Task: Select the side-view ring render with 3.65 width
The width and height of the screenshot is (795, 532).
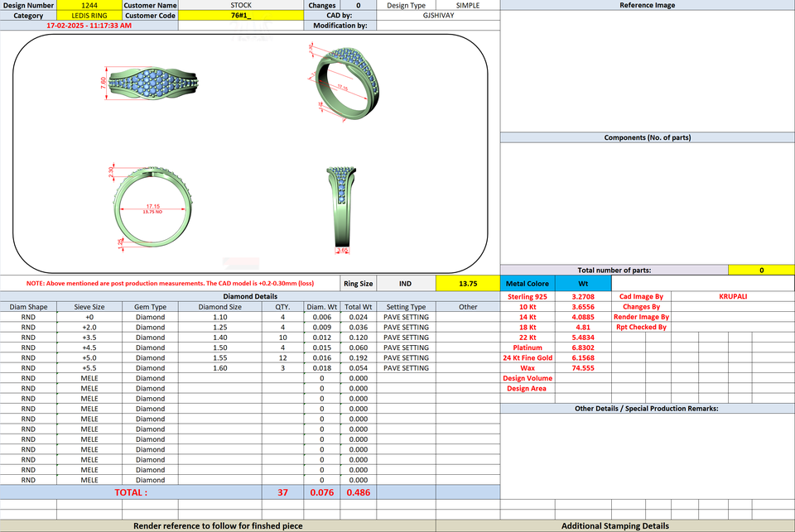Action: click(343, 209)
